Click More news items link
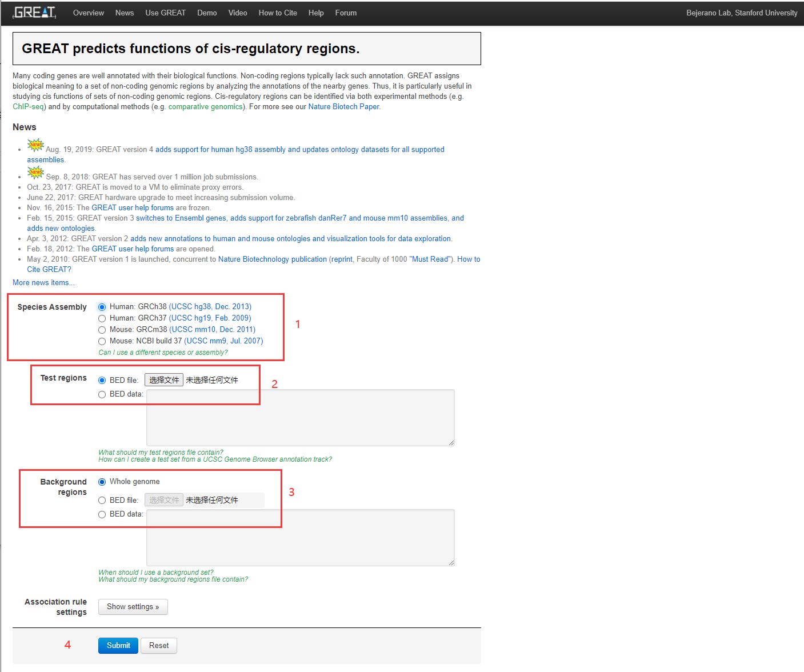Image resolution: width=804 pixels, height=672 pixels. 43,283
